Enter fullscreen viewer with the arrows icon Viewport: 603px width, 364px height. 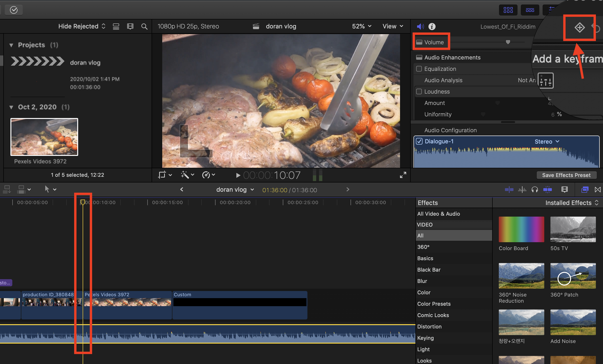(403, 175)
